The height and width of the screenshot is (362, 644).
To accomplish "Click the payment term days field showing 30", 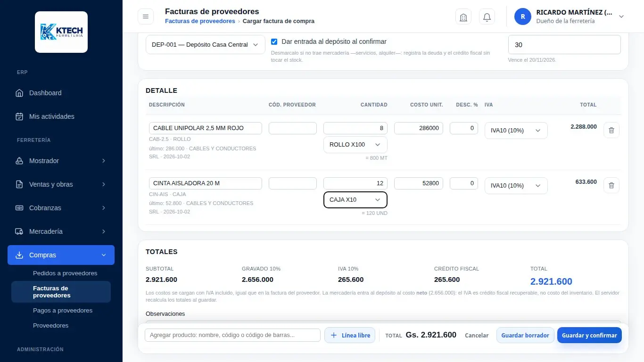I will point(564,45).
